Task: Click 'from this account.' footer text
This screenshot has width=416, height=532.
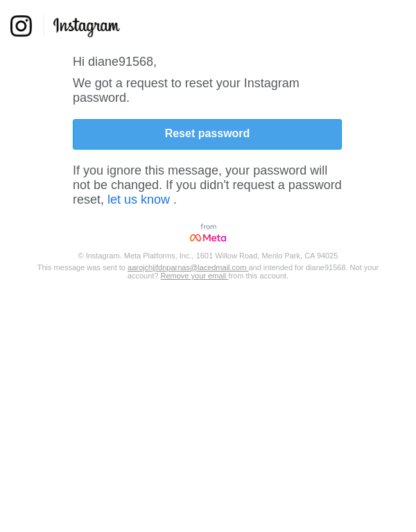Action: 259,276
